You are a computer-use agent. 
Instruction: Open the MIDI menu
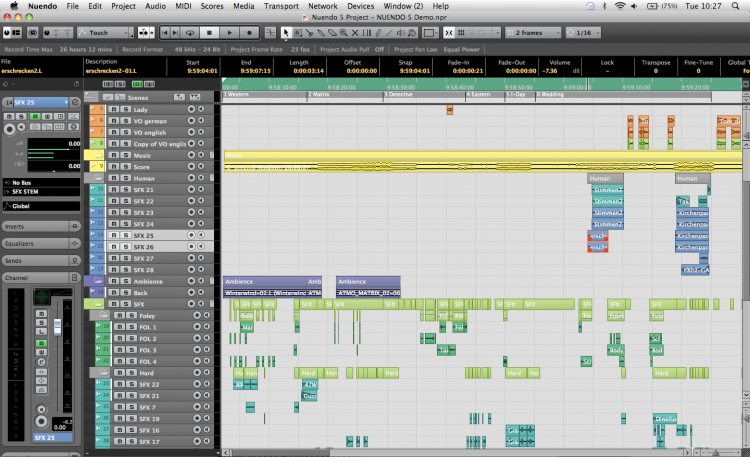pyautogui.click(x=183, y=6)
